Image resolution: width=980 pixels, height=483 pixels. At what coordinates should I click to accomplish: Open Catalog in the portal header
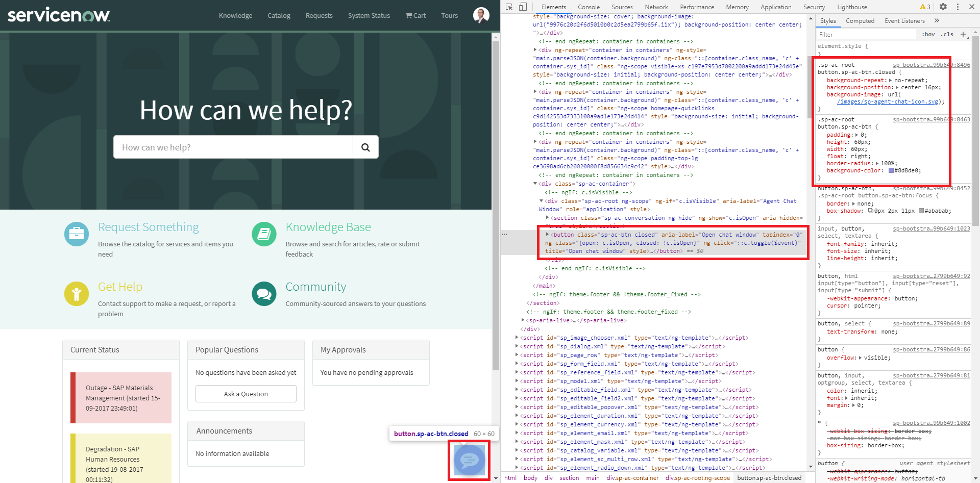coord(279,15)
